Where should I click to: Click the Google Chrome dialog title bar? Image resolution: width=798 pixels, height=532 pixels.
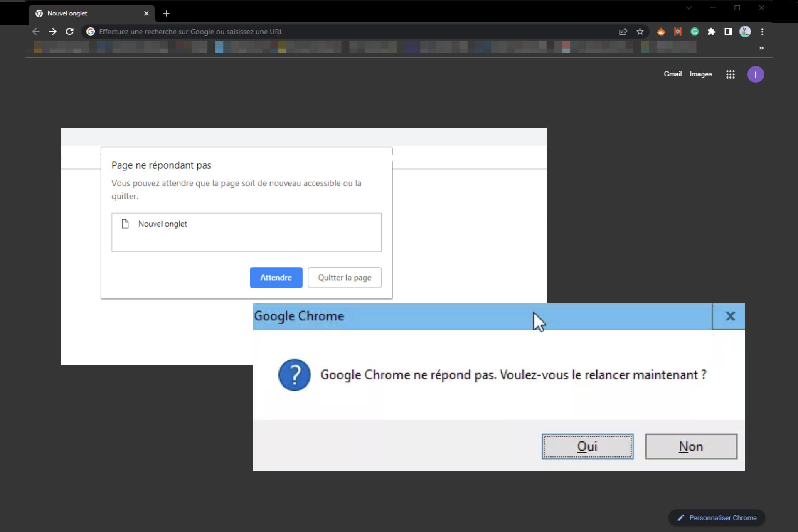click(482, 316)
